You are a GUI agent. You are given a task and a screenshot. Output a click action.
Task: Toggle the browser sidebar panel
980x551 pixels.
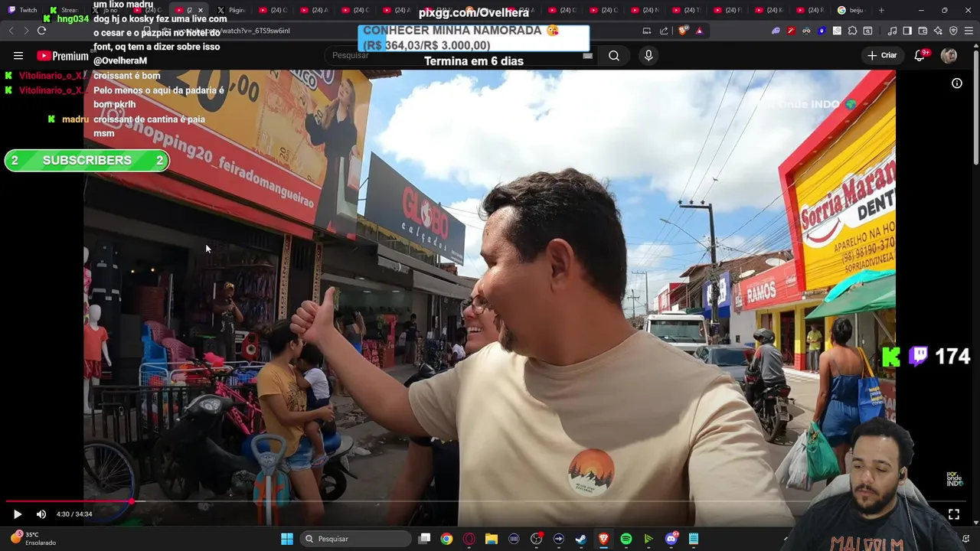[x=907, y=31]
